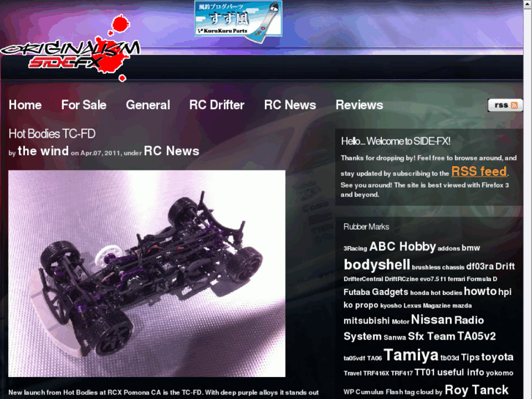
Task: Select the bmw tag
Action: [471, 248]
